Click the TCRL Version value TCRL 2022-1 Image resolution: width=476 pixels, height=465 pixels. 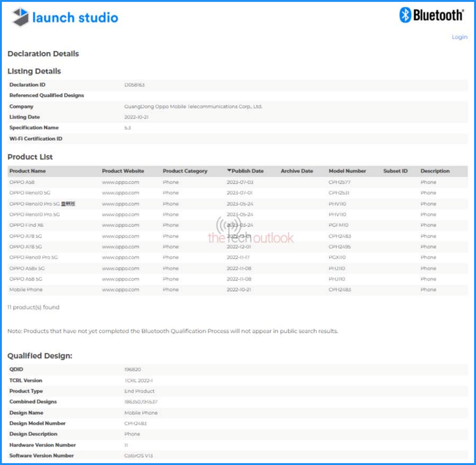139,380
